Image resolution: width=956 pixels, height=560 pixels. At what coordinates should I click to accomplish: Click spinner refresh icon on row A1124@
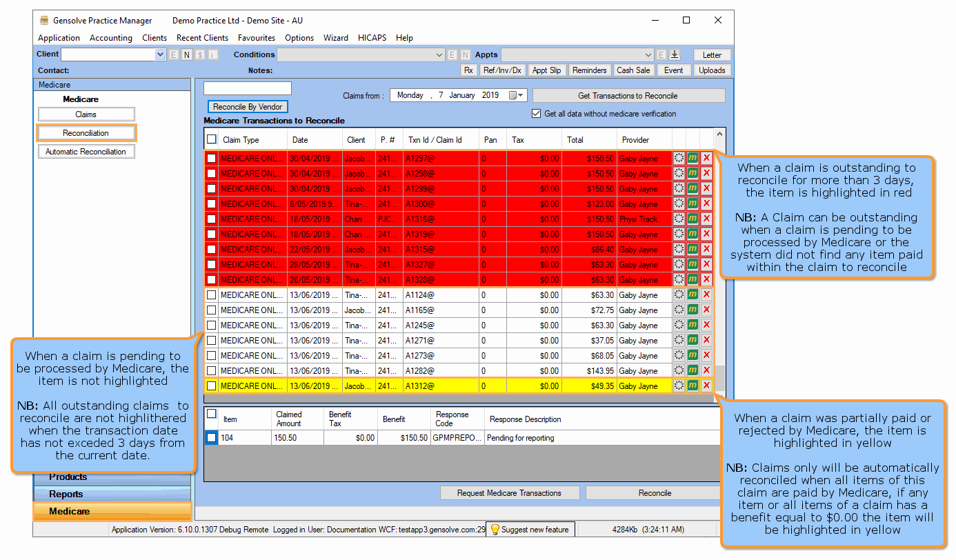click(x=679, y=295)
